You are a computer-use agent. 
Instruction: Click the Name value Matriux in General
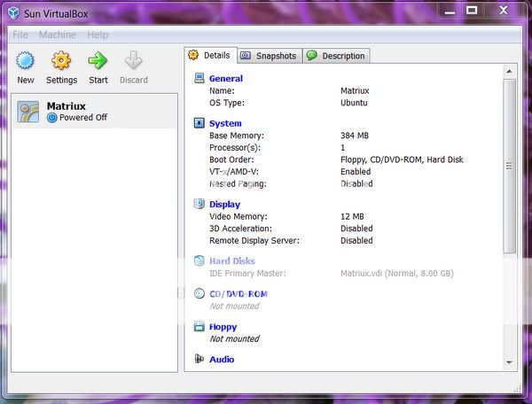point(355,91)
